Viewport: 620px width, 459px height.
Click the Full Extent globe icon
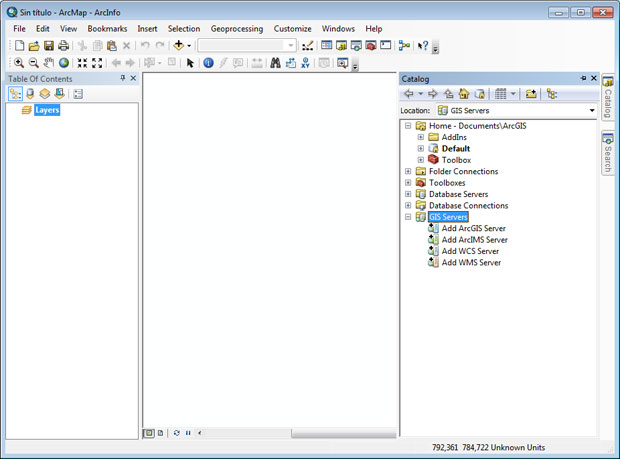click(x=64, y=63)
